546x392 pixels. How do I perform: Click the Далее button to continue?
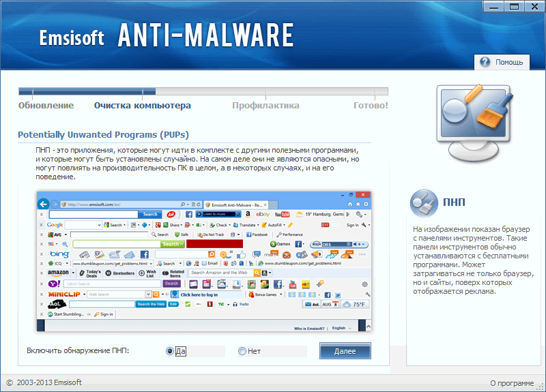pyautogui.click(x=345, y=351)
